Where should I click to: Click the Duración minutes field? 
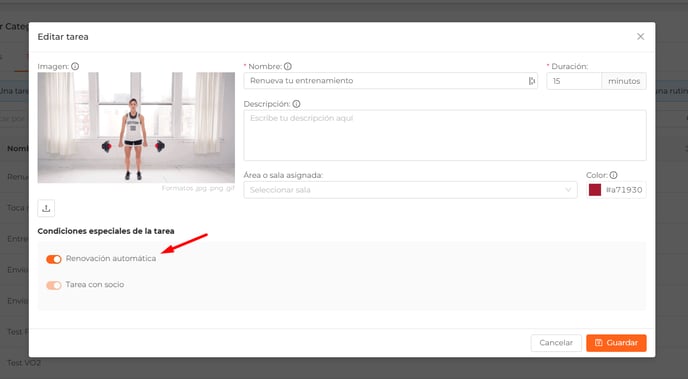pos(574,81)
